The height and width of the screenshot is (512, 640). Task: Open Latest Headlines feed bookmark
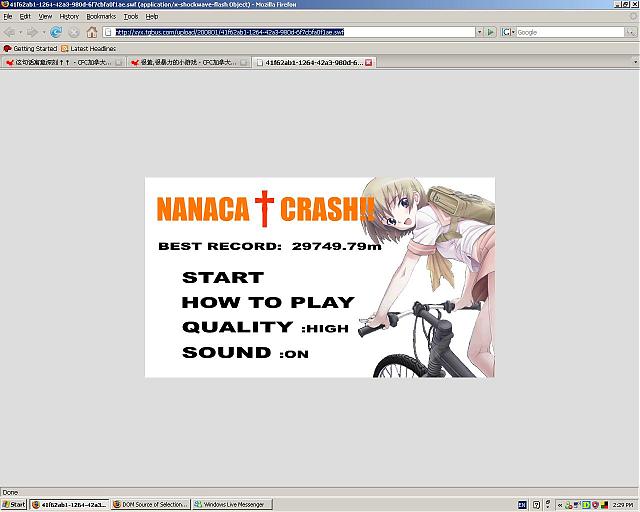(88, 48)
